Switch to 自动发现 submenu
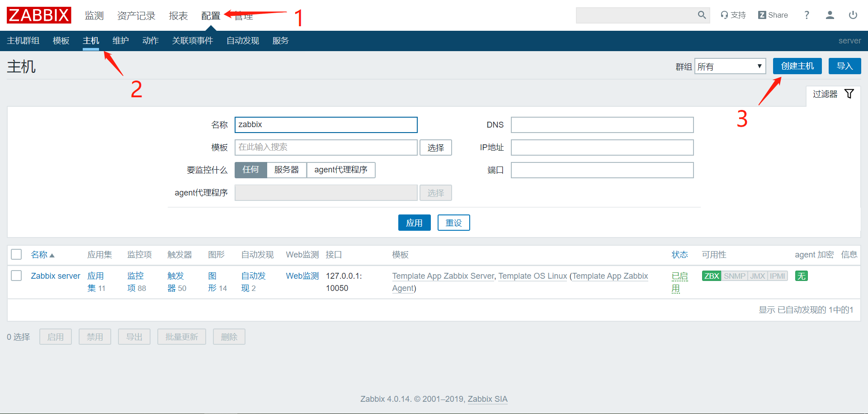Screen dimensions: 868x414 [x=243, y=41]
